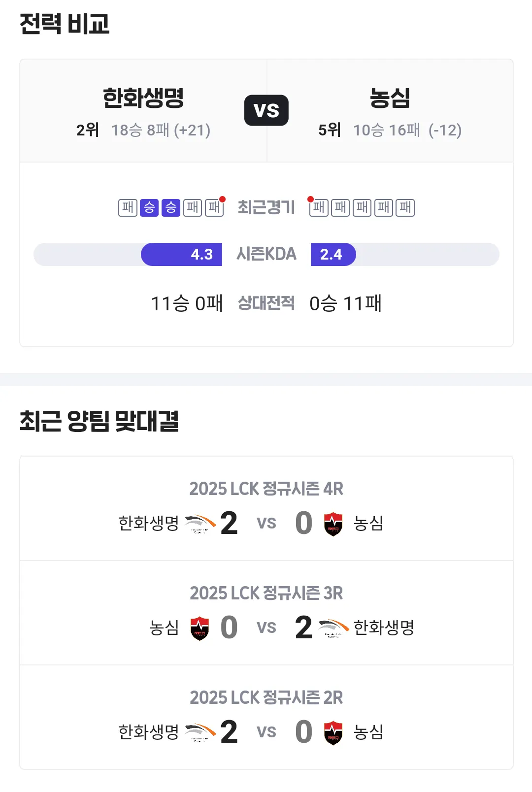Click the 2.4 season KDA bar
The height and width of the screenshot is (792, 532).
tap(333, 254)
